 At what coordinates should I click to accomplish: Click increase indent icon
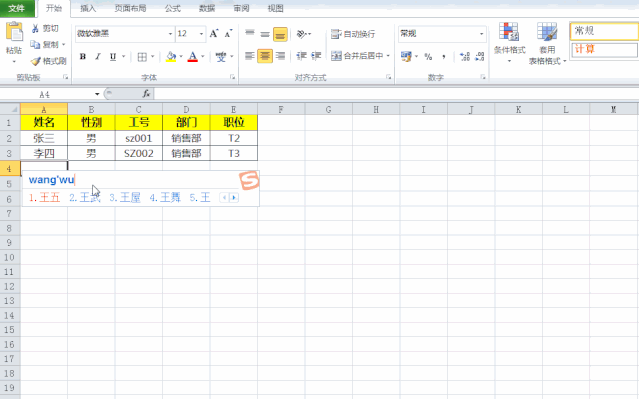coord(316,56)
